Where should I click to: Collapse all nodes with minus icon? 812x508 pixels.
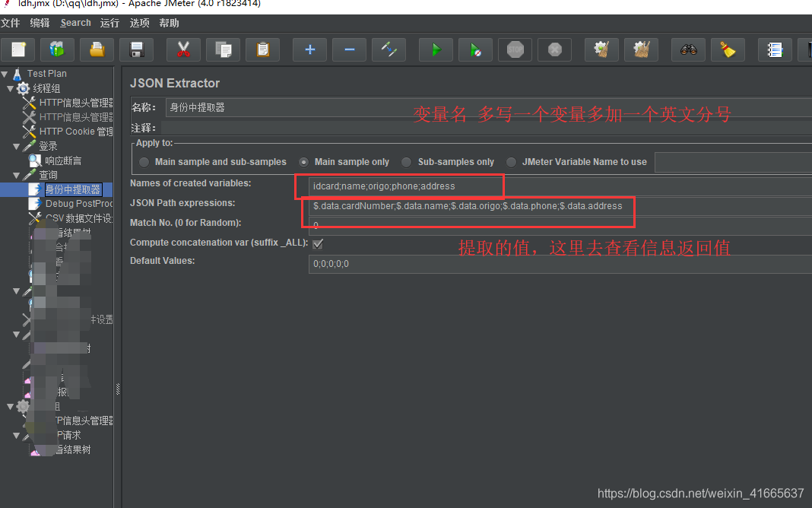tap(349, 49)
